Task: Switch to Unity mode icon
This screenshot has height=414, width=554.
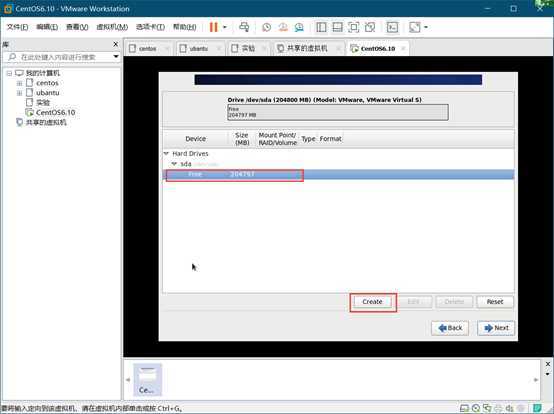Action: [x=370, y=27]
